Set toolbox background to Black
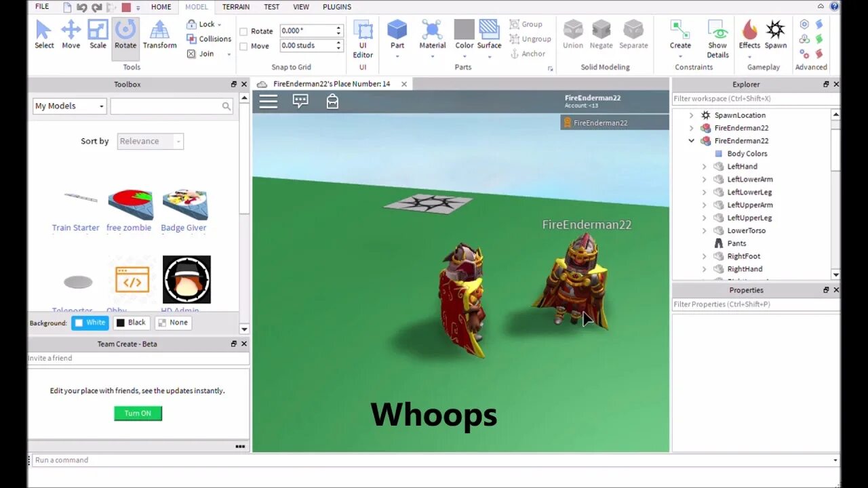Screen dimensions: 868x488 click(131, 323)
